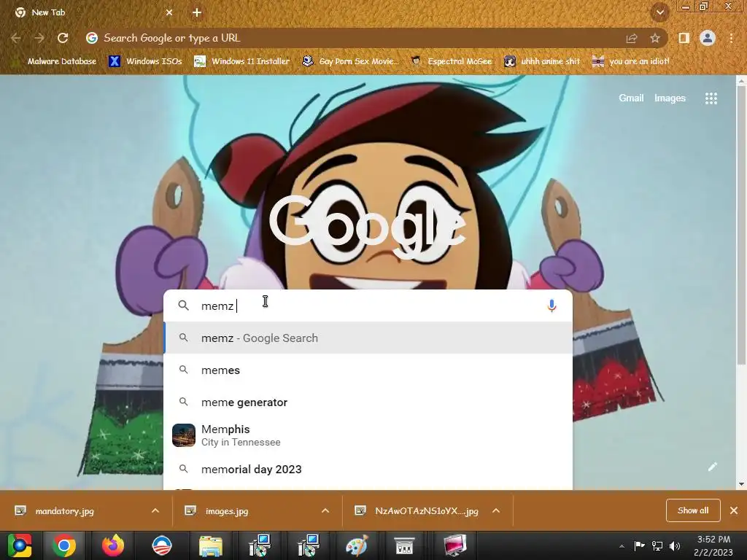Select the memes suggestion

coord(368,370)
